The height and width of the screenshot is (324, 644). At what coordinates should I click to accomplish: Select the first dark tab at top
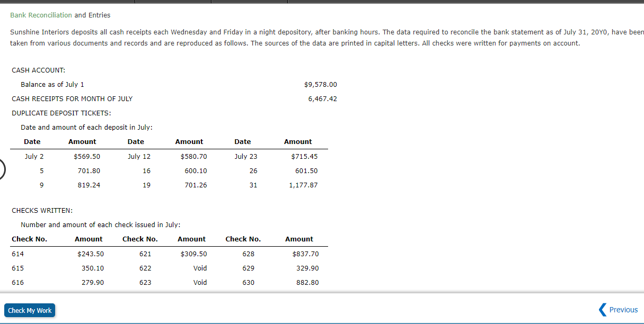[66, 2]
